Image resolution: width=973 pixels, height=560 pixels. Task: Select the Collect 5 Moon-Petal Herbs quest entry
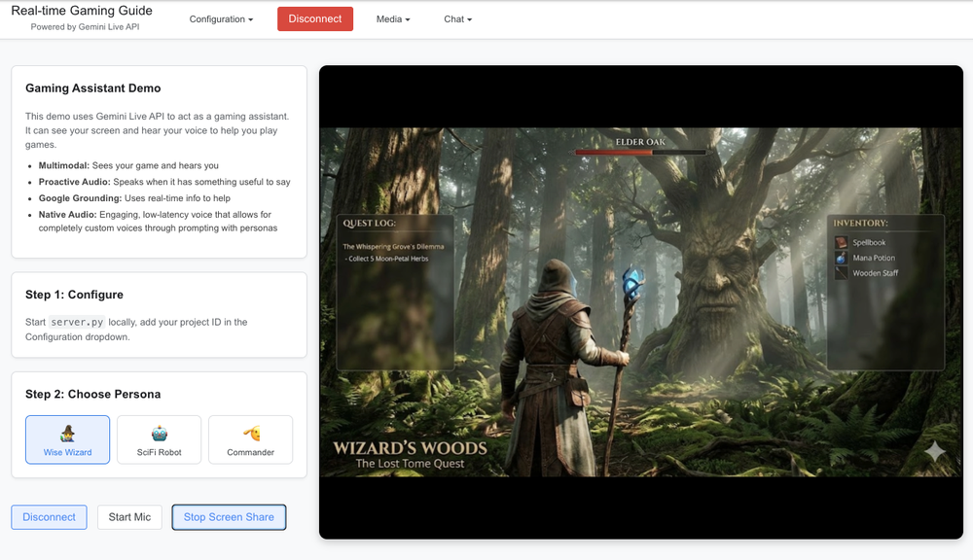[388, 259]
